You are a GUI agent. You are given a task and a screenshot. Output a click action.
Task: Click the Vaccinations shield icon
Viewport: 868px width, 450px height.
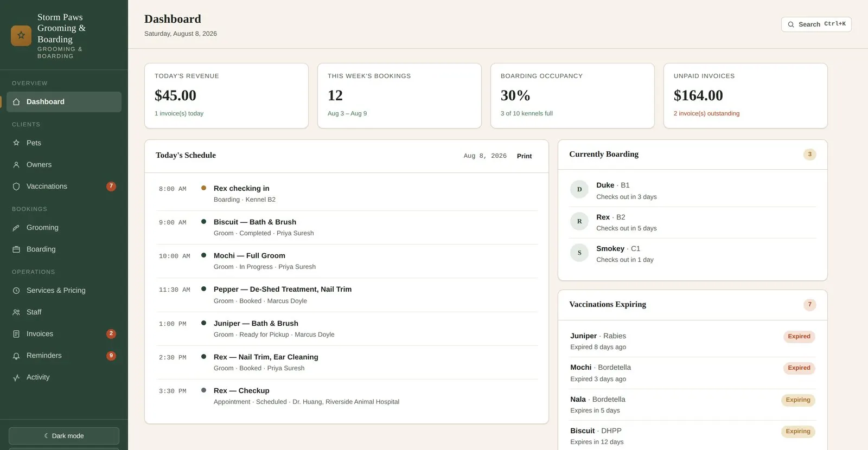[x=16, y=187]
